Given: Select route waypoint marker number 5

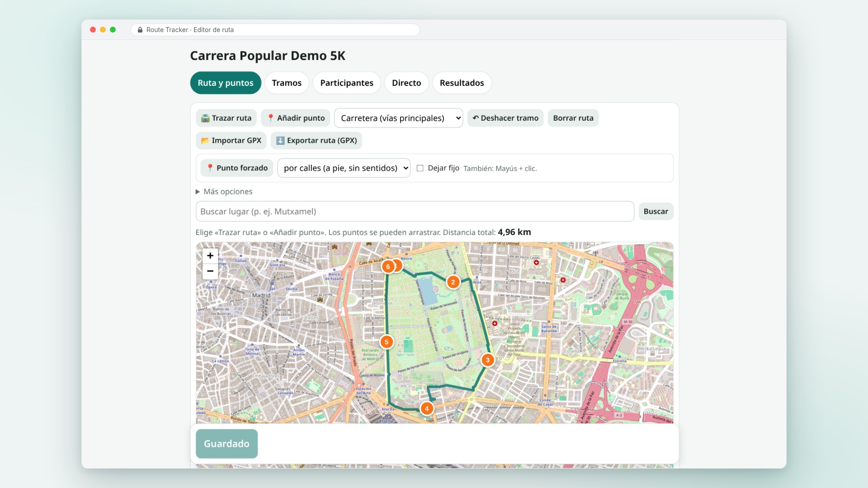Looking at the screenshot, I should (x=387, y=342).
